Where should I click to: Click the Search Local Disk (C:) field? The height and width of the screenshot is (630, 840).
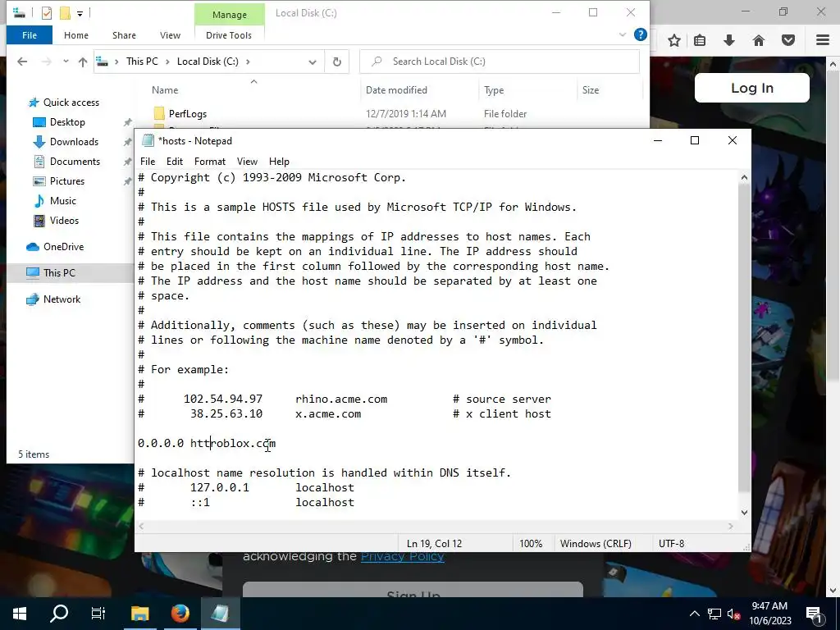500,62
